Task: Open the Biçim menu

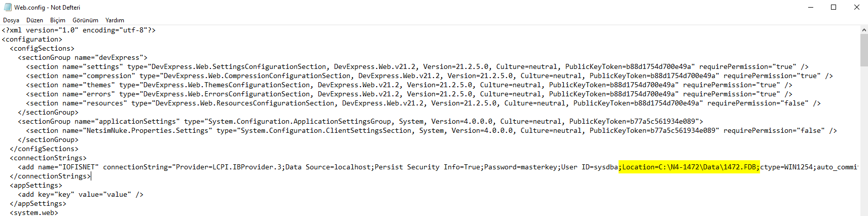Action: [x=58, y=20]
